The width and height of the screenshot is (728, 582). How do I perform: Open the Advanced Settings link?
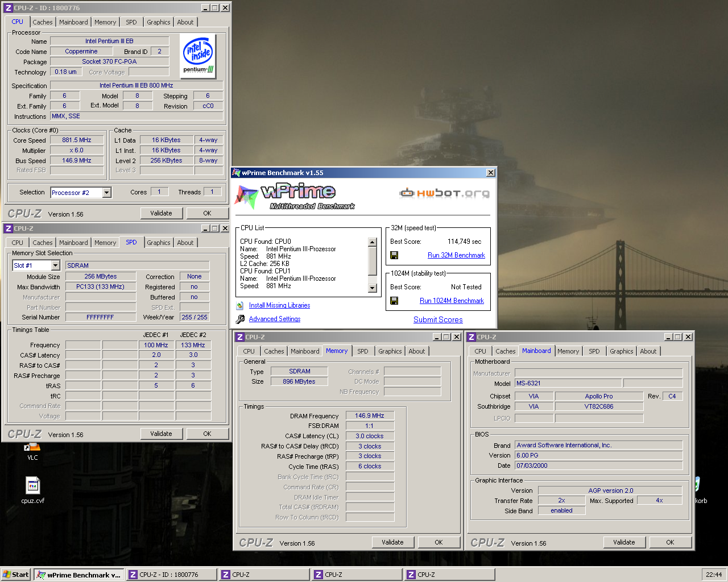click(x=275, y=319)
